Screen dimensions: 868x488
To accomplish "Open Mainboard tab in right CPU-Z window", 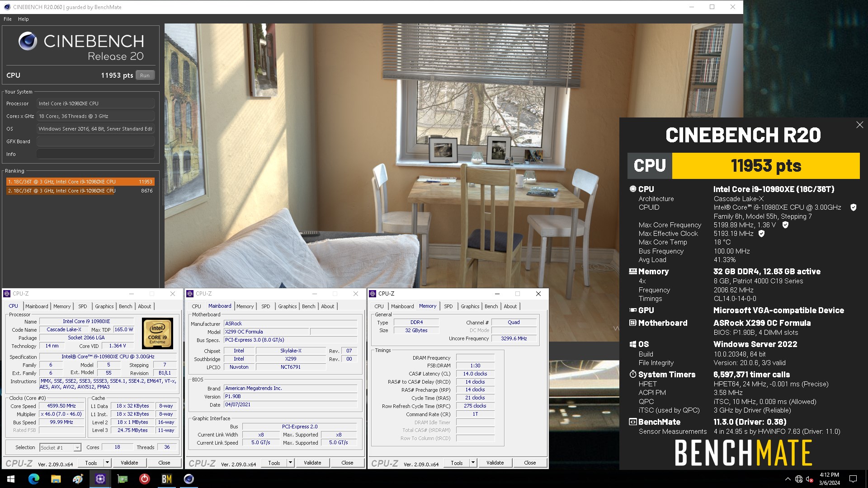I will [x=402, y=306].
